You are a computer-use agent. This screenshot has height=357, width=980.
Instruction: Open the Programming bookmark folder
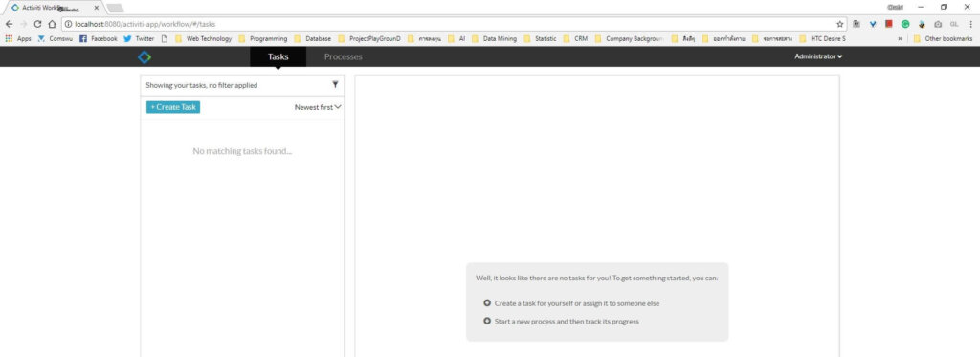262,39
